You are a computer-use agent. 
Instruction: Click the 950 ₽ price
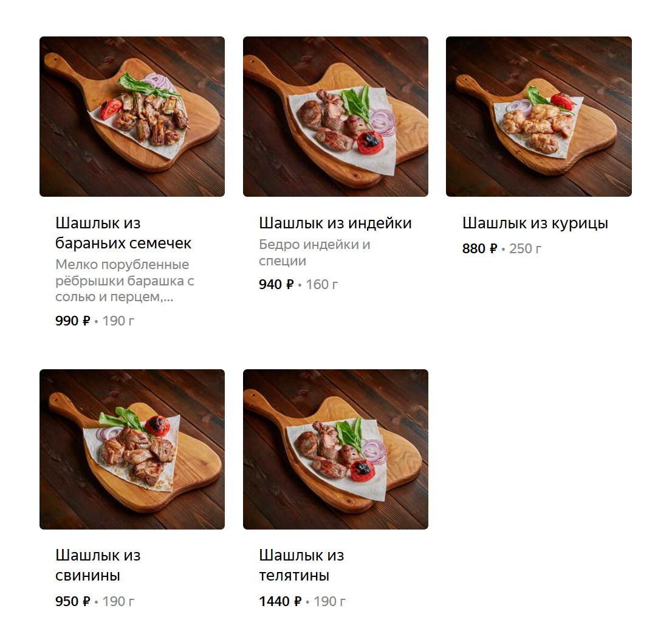73,601
